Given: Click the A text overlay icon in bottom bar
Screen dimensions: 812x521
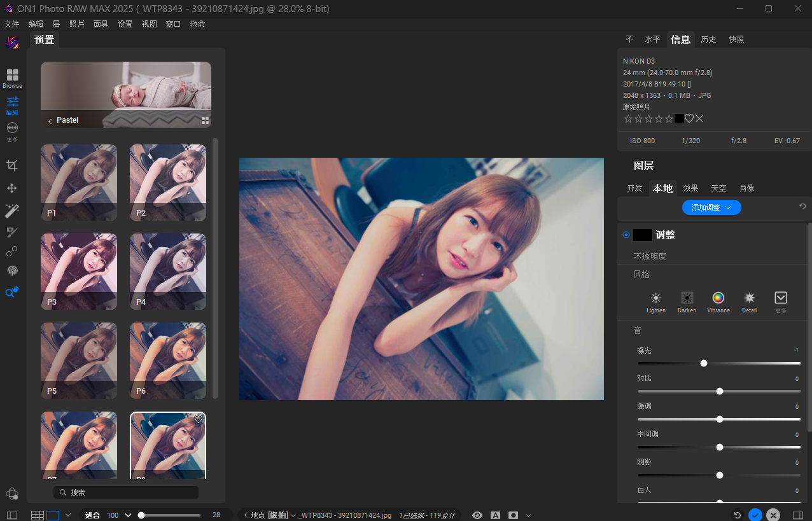Looking at the screenshot, I should tap(496, 515).
